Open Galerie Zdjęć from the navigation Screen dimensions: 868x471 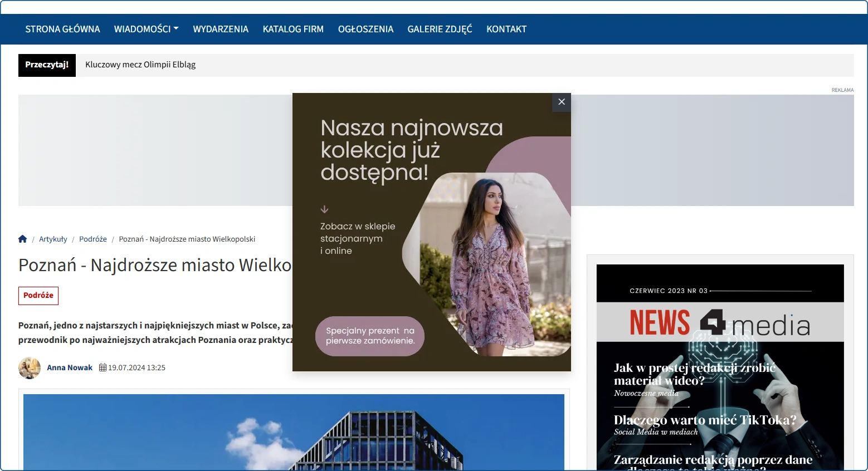tap(440, 29)
